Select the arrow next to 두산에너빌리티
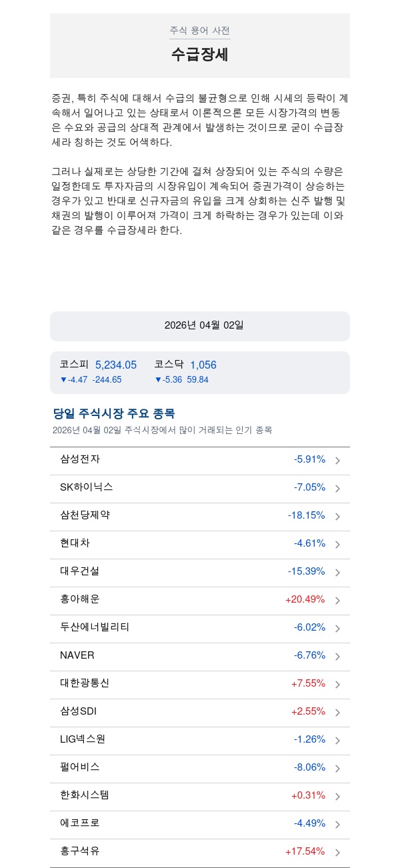Screen dimensions: 400x868 (x=337, y=629)
